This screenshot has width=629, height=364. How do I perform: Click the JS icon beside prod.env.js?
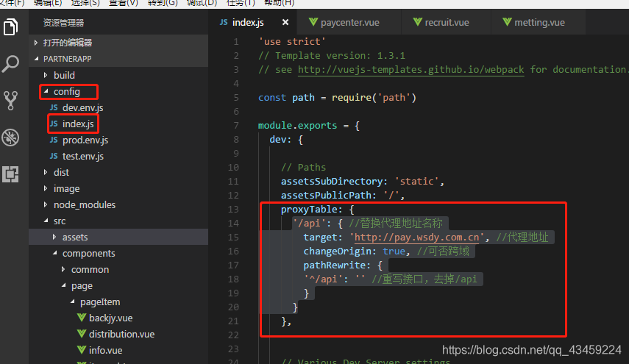click(x=54, y=140)
